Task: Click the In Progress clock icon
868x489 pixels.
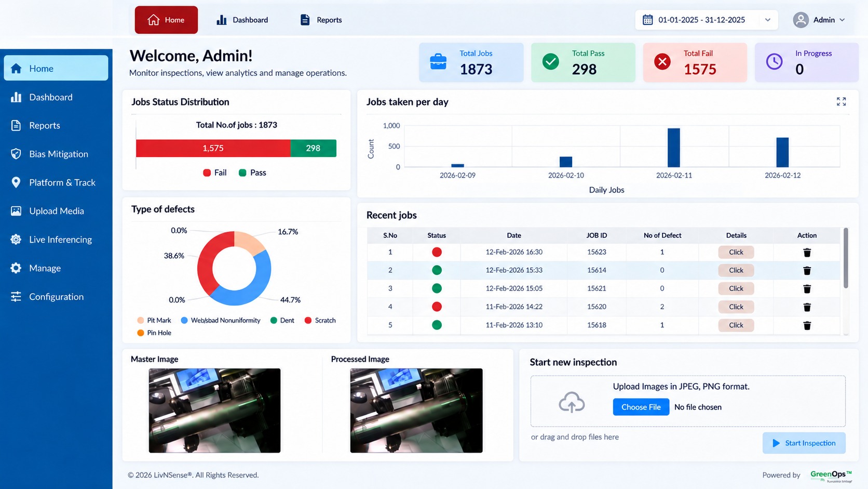Action: (774, 62)
